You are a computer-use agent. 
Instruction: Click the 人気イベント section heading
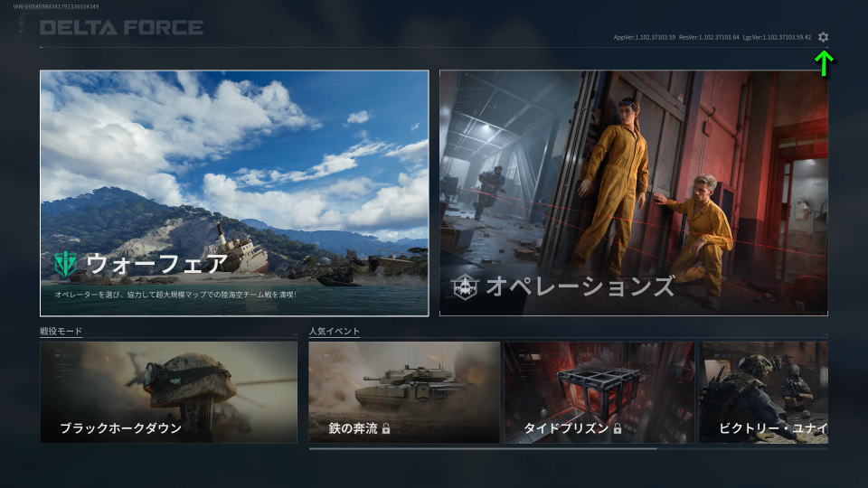pyautogui.click(x=335, y=331)
